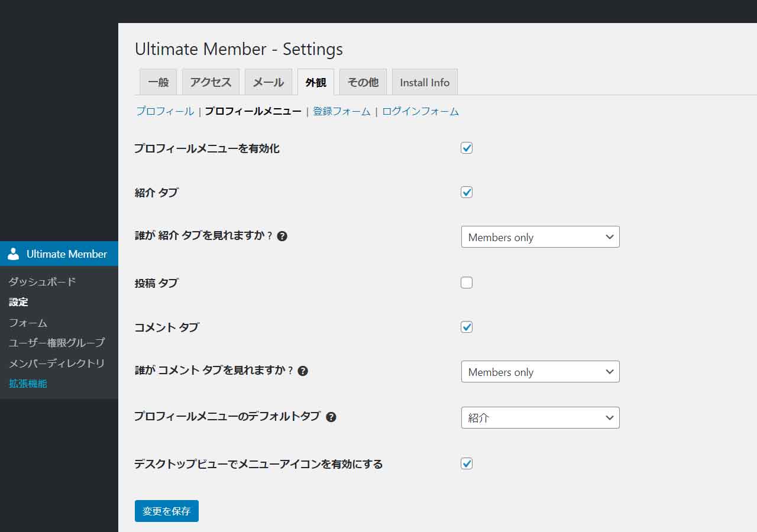Screen dimensions: 757x532
Task: Toggle デスクトップビューでメニューアイコンを有効にする checkbox
Action: 467,463
